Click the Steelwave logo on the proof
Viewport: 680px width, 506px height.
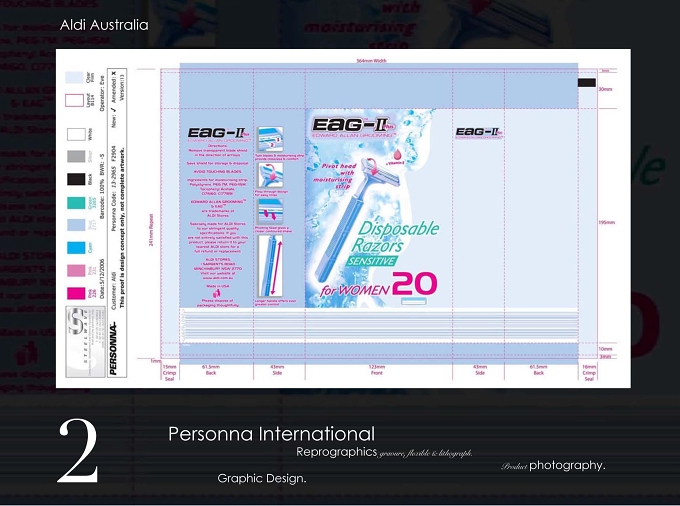(85, 342)
